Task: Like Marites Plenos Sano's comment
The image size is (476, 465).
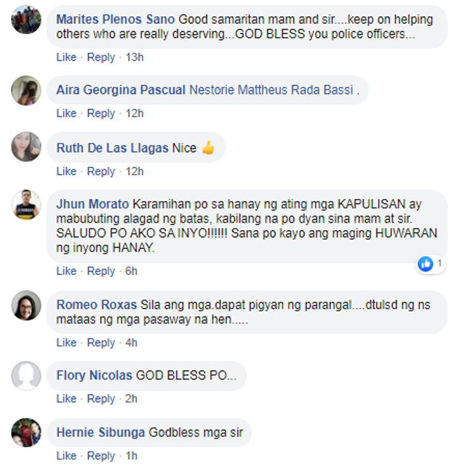Action: 66,57
